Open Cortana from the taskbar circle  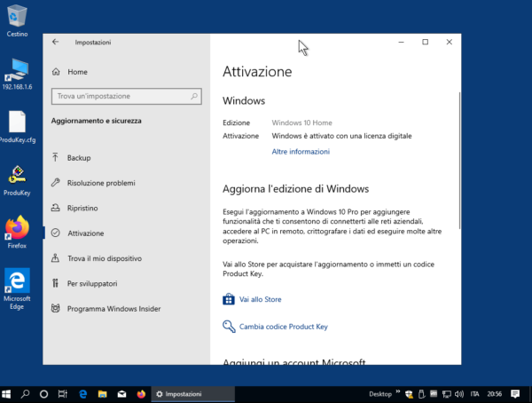point(43,394)
